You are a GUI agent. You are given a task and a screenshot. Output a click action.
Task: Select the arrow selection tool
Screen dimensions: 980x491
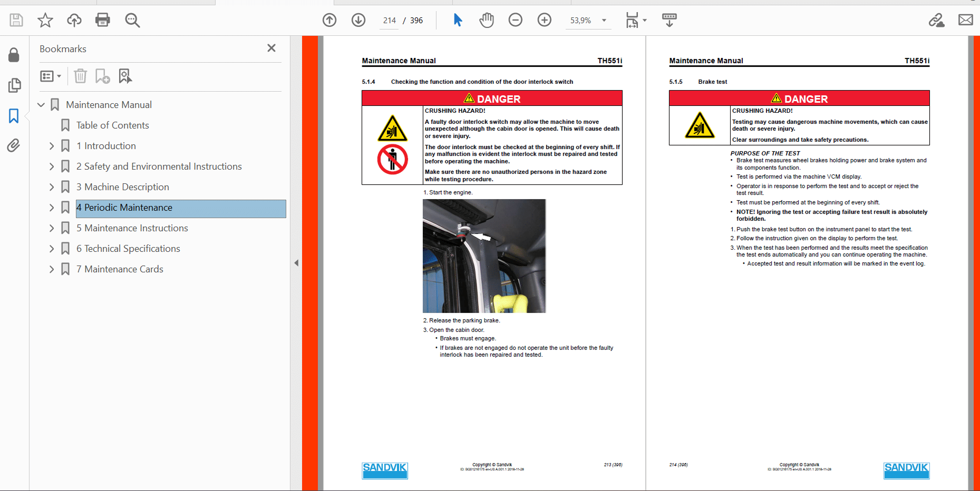(458, 20)
